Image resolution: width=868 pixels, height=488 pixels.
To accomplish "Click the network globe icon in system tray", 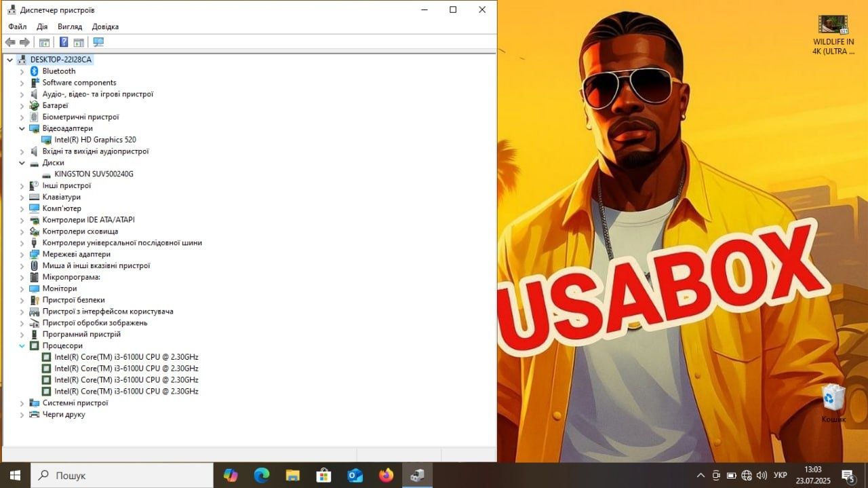I will [x=747, y=475].
